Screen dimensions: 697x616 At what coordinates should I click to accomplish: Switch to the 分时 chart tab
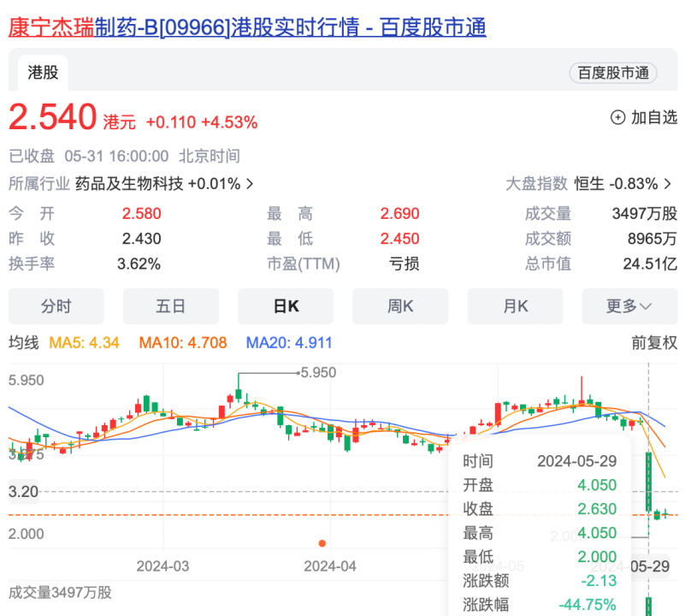[x=56, y=306]
